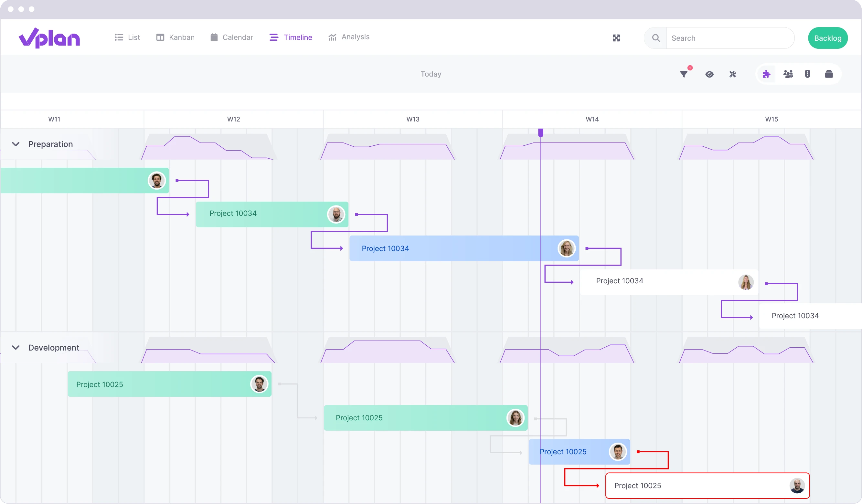862x504 pixels.
Task: Click the puzzle piece integration icon
Action: (766, 74)
